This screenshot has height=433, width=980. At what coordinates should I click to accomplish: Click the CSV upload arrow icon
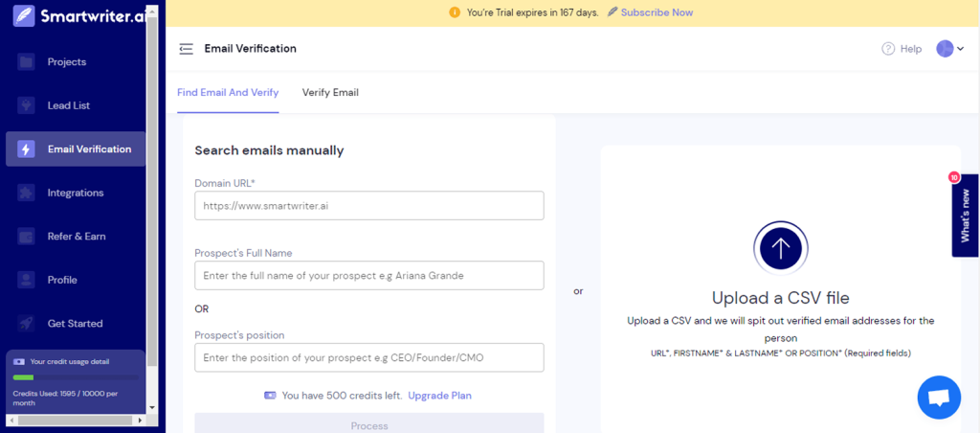[x=780, y=248]
